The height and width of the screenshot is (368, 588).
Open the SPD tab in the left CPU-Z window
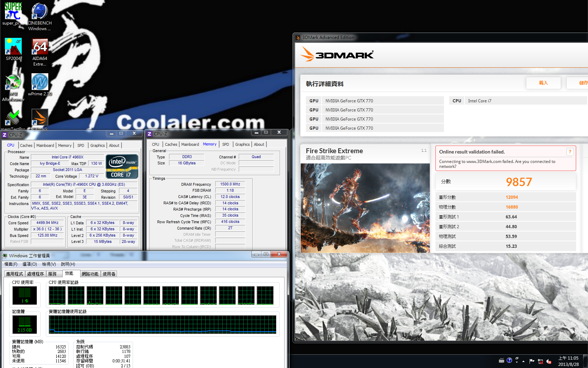click(x=81, y=145)
